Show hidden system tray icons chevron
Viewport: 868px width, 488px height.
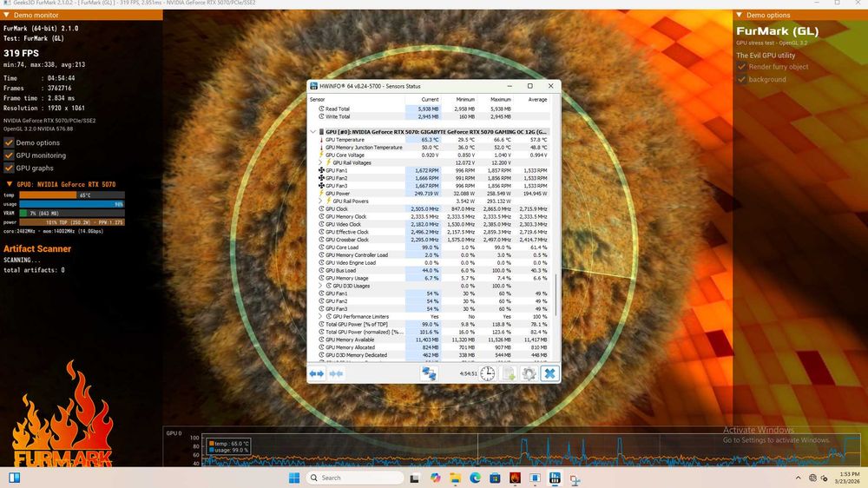(798, 478)
